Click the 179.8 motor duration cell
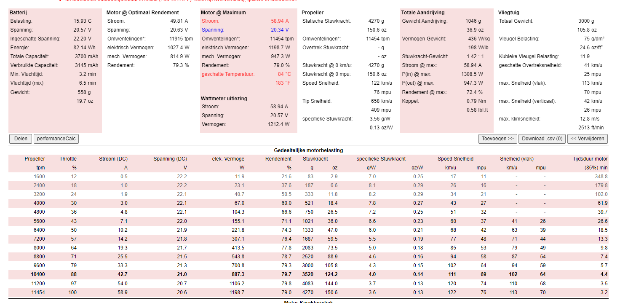 point(601,185)
